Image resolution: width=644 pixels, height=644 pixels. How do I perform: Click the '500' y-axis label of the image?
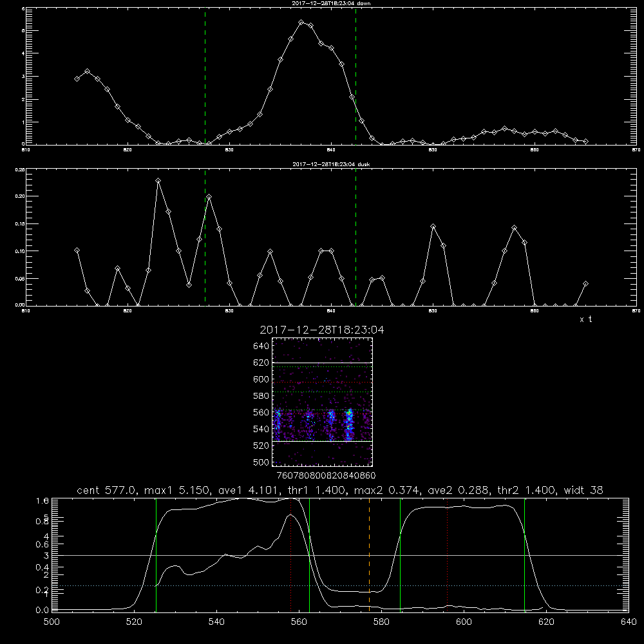click(261, 462)
